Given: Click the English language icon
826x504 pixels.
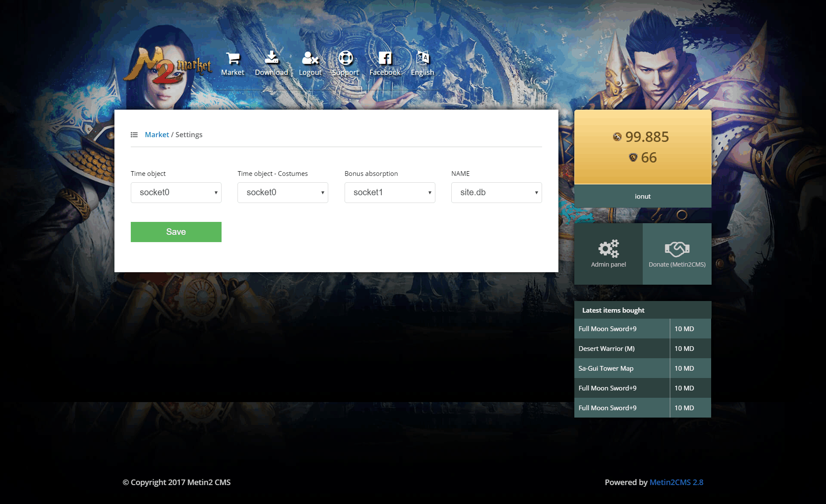Looking at the screenshot, I should (422, 58).
